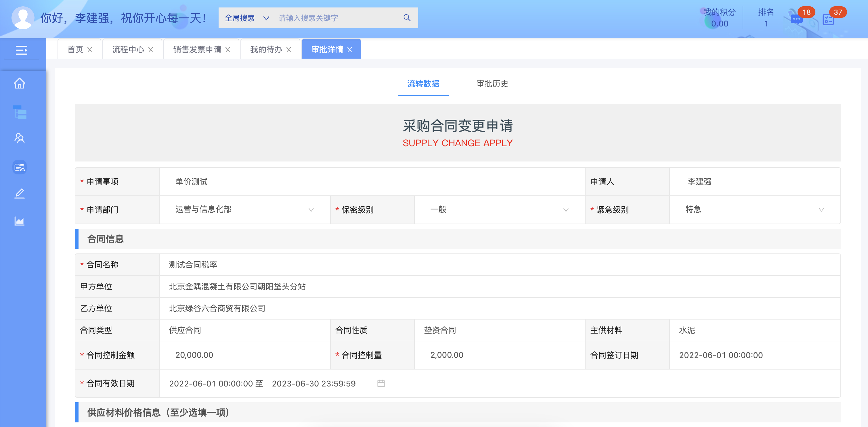Click the search keyword input field
The image size is (868, 427).
coord(337,18)
